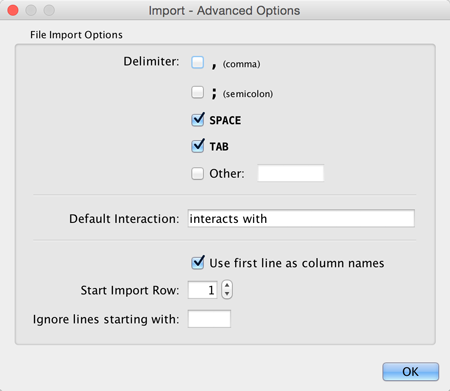Image resolution: width=450 pixels, height=391 pixels.
Task: Uncheck the SPACE delimiter checkbox
Action: (198, 120)
